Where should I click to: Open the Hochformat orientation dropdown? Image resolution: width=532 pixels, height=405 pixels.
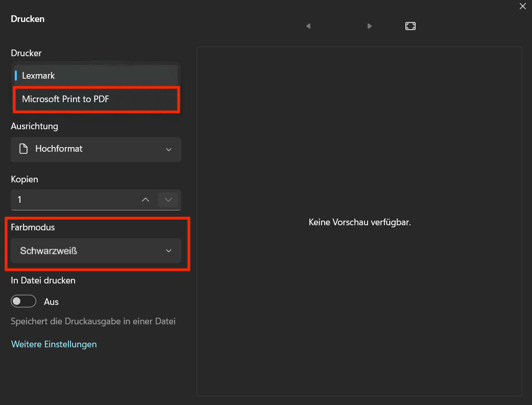coord(95,149)
